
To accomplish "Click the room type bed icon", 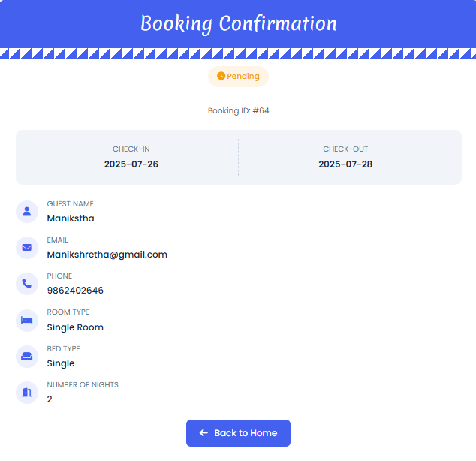I will click(27, 320).
